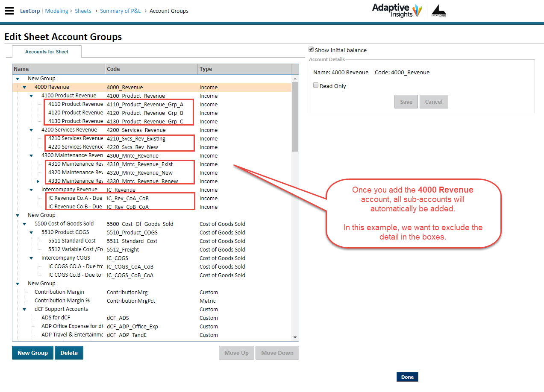Screen dimensions: 544x392
Task: Click the 4200_Services_Revenue code cell
Action: coord(136,130)
